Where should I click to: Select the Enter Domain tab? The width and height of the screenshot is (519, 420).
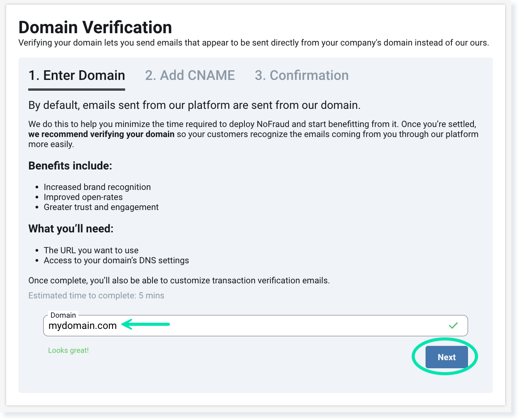pyautogui.click(x=76, y=75)
